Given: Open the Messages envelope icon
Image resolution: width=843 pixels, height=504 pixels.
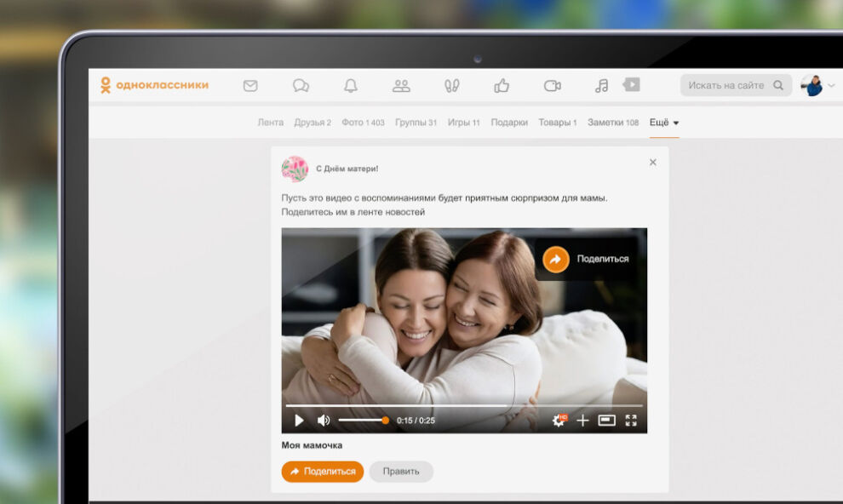Looking at the screenshot, I should [x=250, y=85].
